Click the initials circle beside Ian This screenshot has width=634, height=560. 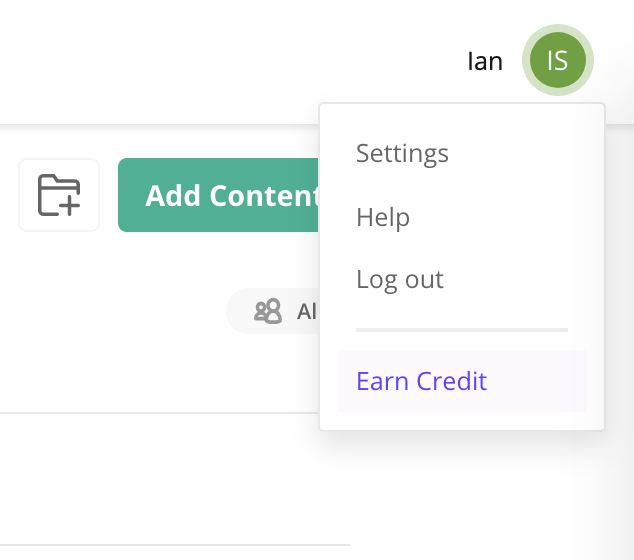[557, 61]
